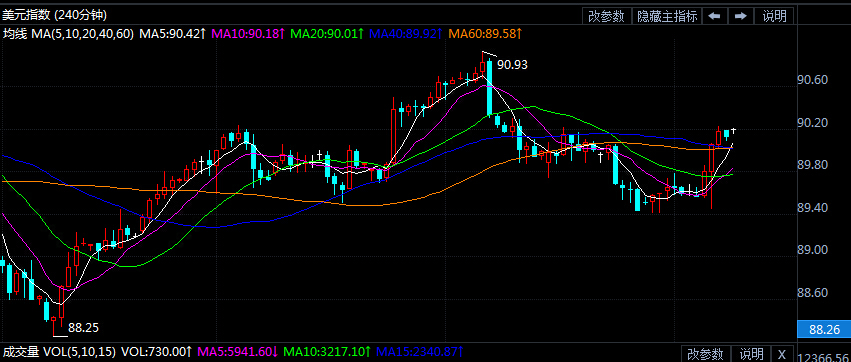Click the 89.80 price axis label
Image resolution: width=851 pixels, height=362 pixels.
point(812,165)
